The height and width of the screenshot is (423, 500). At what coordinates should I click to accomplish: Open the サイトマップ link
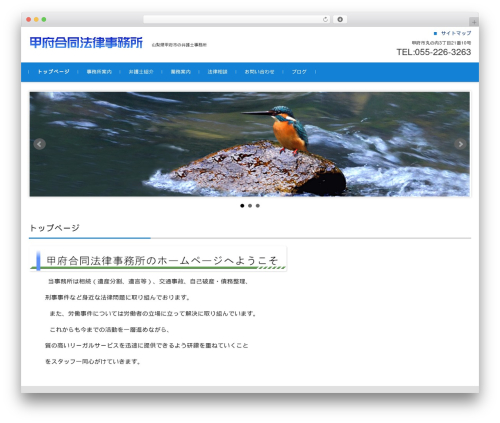click(x=456, y=33)
